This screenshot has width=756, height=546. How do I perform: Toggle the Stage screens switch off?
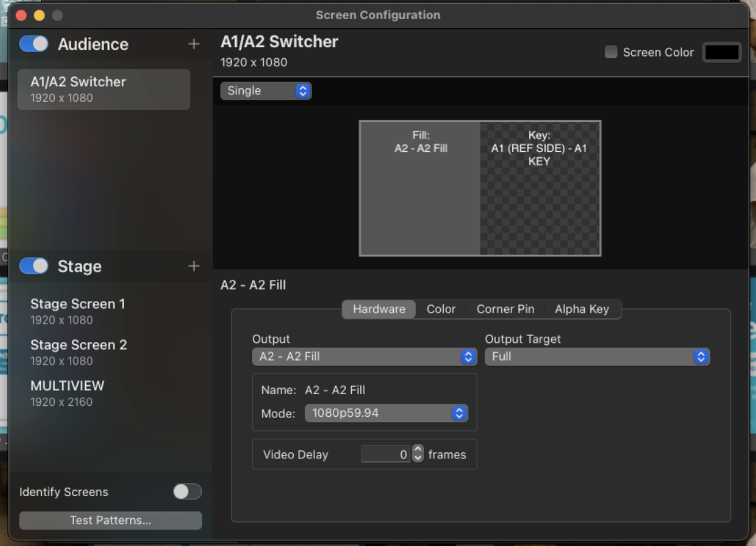34,265
